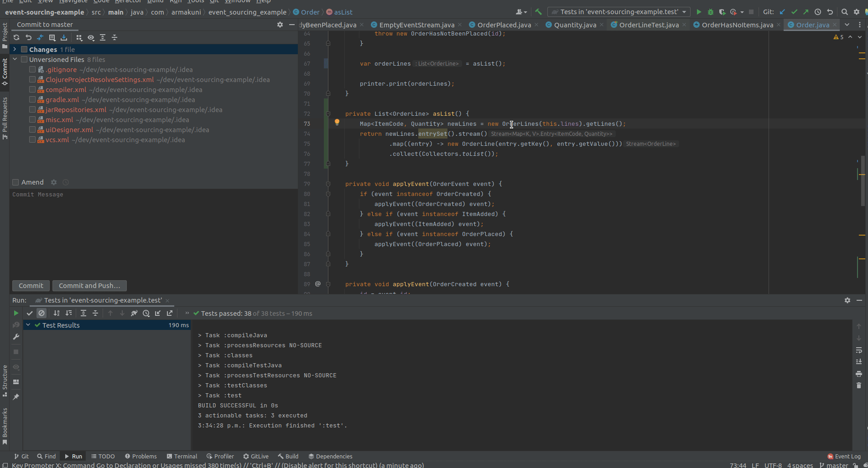Open Group By options in Commit panel

[79, 37]
